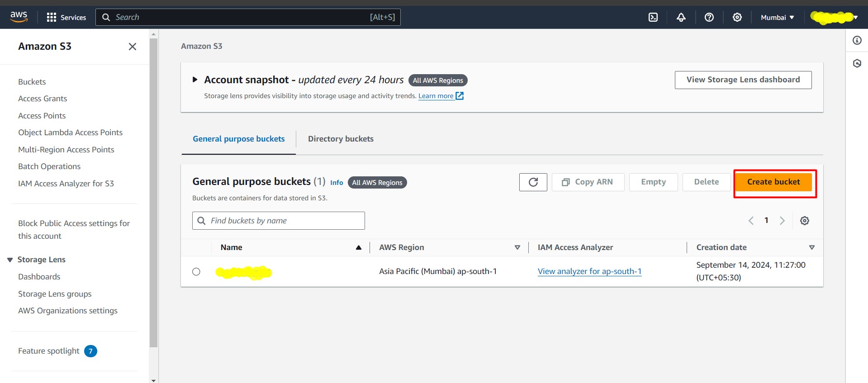This screenshot has height=383, width=868.
Task: Go to next page of buckets
Action: tap(782, 221)
